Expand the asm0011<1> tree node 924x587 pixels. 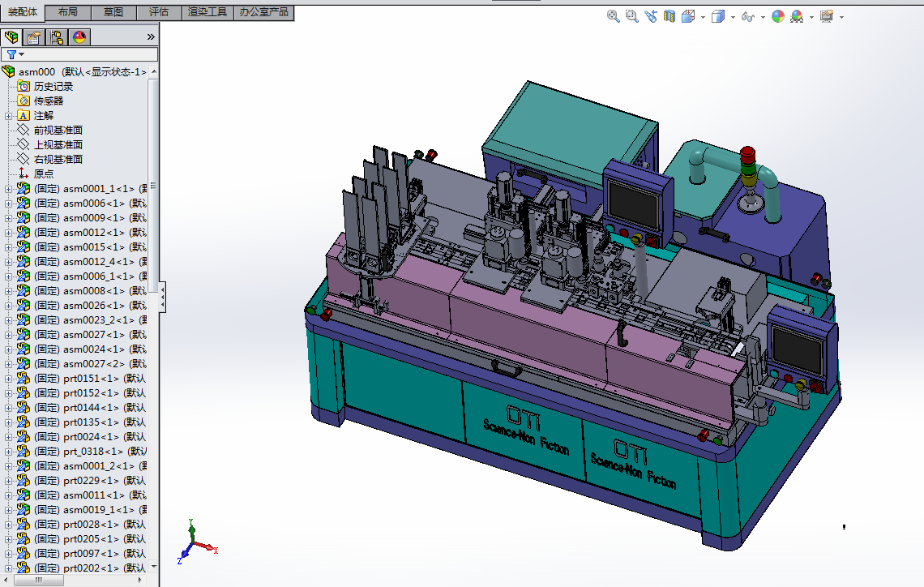click(x=8, y=495)
